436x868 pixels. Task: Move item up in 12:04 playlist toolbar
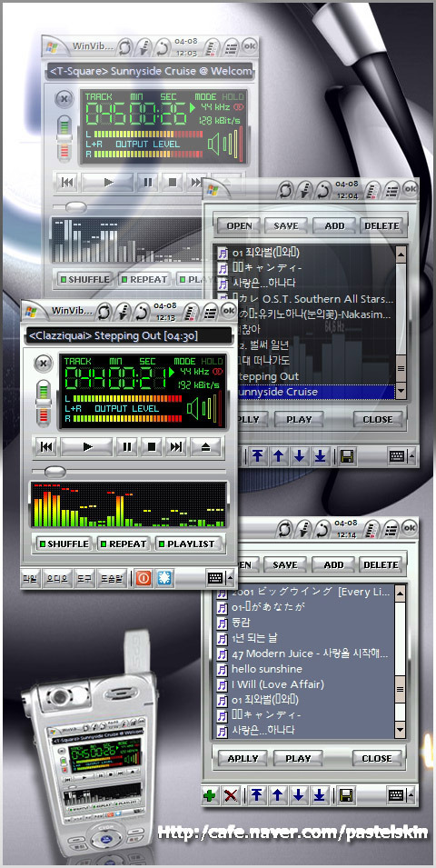coord(278,456)
